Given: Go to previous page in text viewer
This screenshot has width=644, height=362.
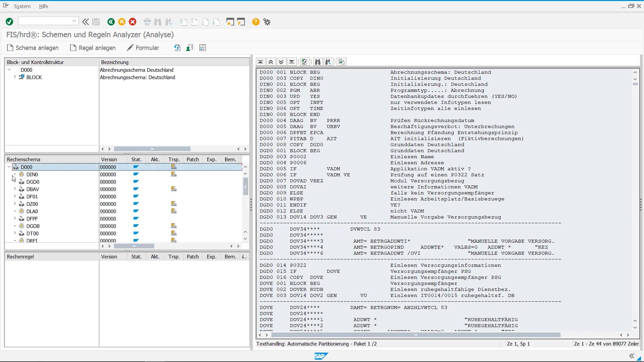Looking at the screenshot, I should click(x=271, y=62).
